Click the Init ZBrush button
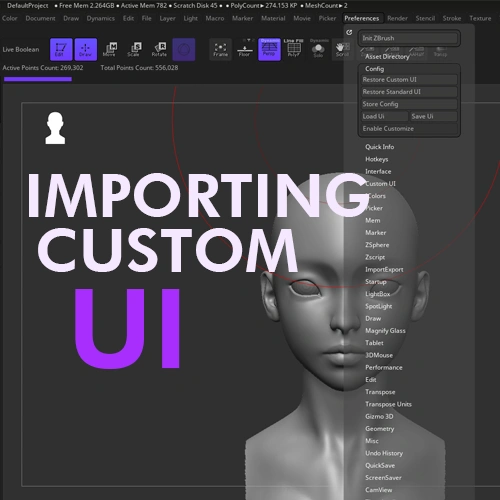The width and height of the screenshot is (500, 500). tap(409, 38)
